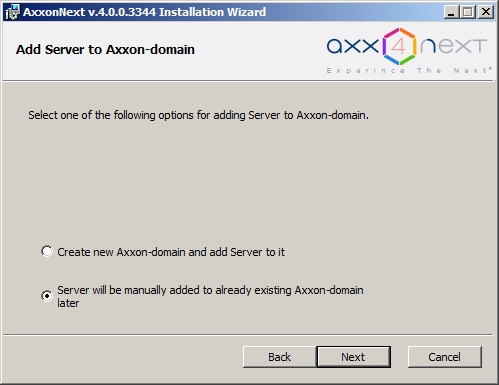Minimize the Installation Wizard window
Viewport: 499px width, 385px height.
[x=451, y=12]
